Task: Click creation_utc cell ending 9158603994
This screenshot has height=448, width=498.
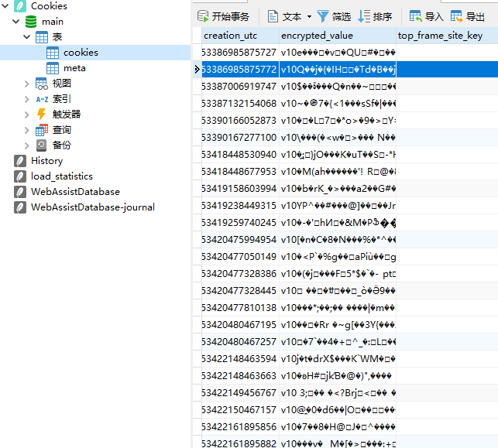Action: pyautogui.click(x=240, y=189)
